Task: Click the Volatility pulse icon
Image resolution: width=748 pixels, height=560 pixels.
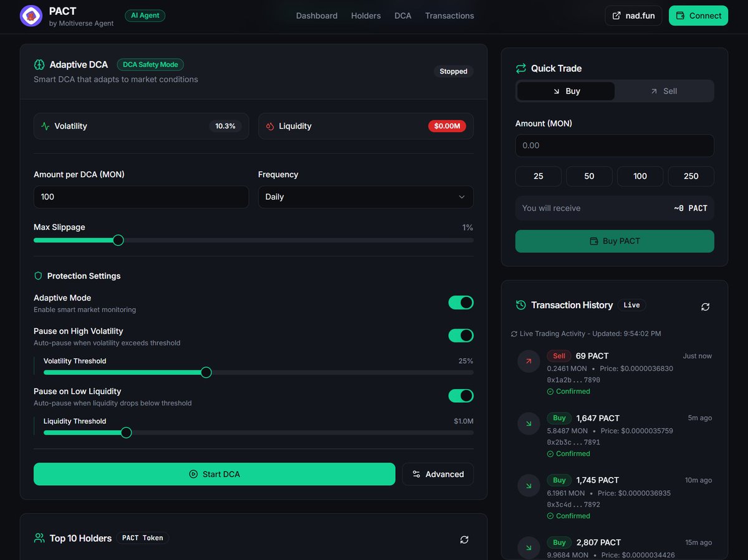Action: 46,126
